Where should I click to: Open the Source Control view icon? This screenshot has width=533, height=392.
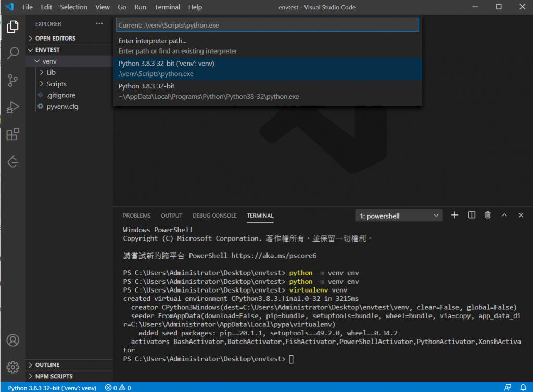tap(12, 81)
